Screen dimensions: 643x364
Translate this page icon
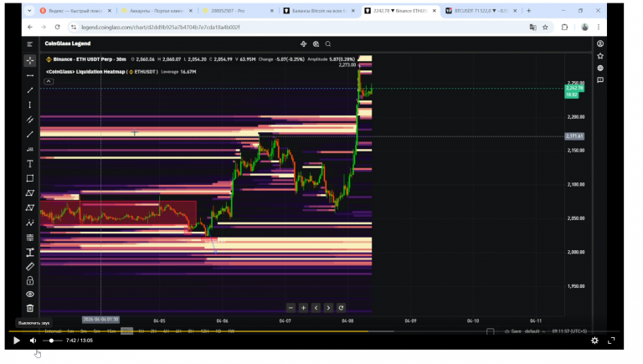coord(532,27)
